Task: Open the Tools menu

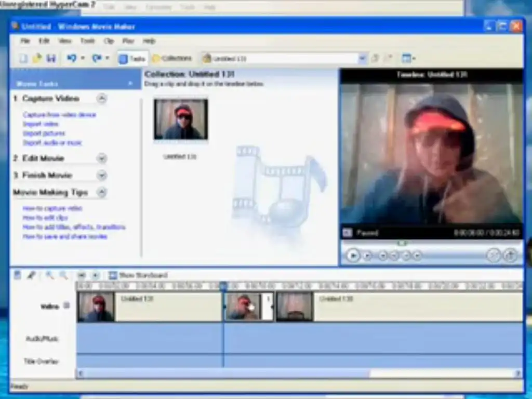Action: tap(87, 41)
